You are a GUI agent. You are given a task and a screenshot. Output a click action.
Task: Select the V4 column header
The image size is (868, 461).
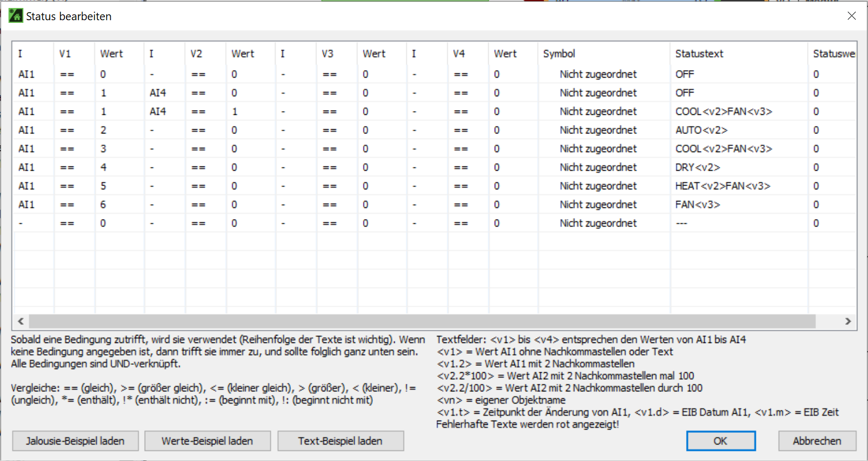pyautogui.click(x=459, y=54)
